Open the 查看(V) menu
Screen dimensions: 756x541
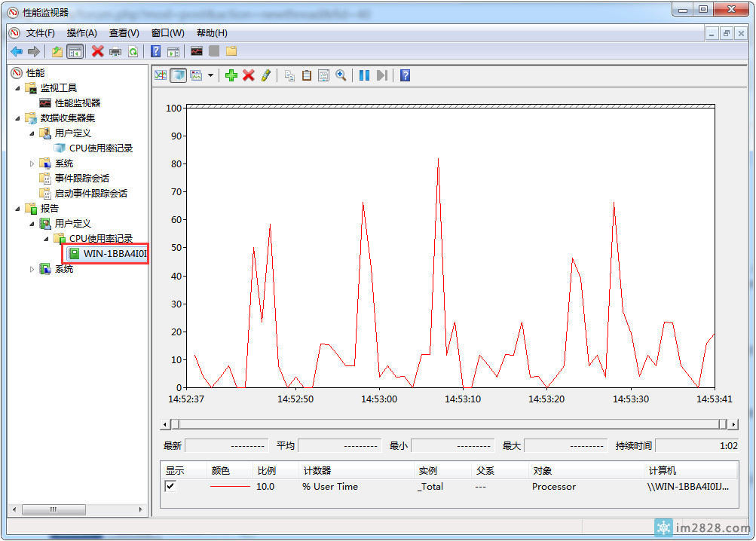(124, 33)
